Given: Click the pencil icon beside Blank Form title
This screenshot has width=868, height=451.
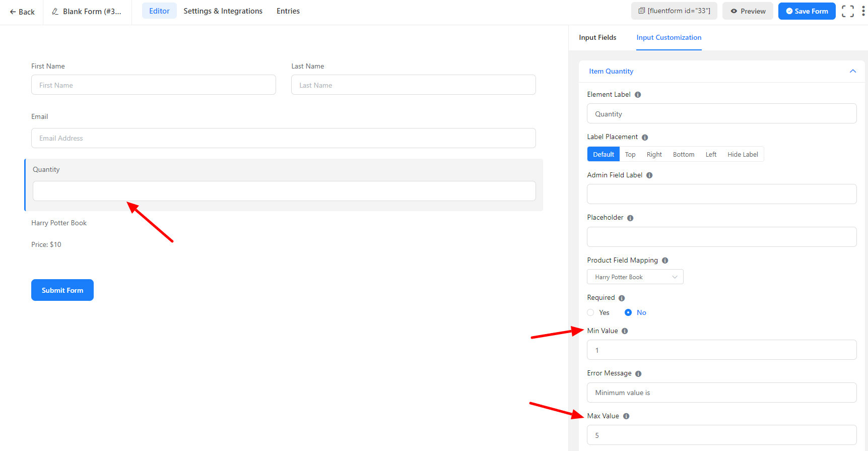Looking at the screenshot, I should click(x=55, y=11).
